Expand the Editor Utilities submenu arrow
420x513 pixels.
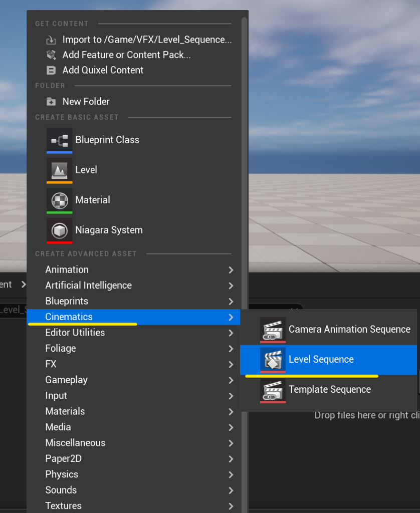tap(231, 333)
